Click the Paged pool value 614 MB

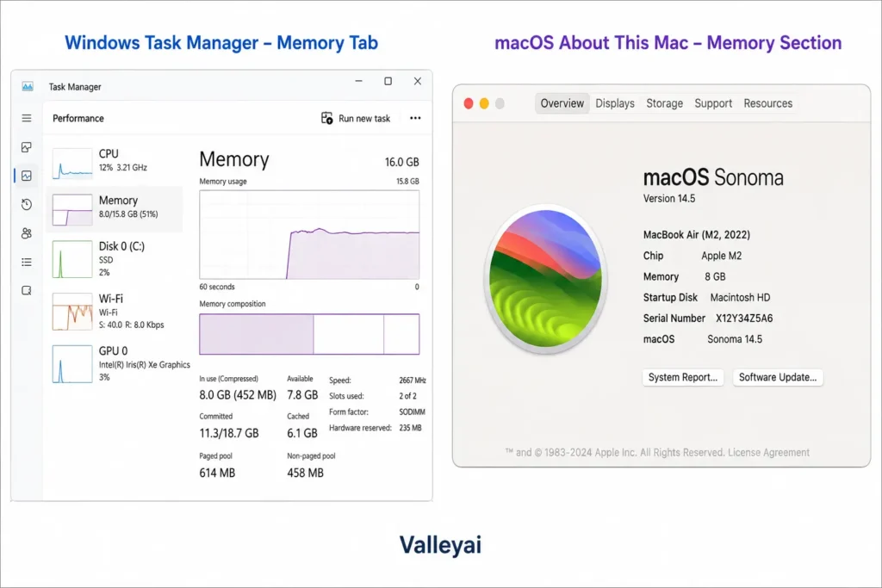[217, 473]
